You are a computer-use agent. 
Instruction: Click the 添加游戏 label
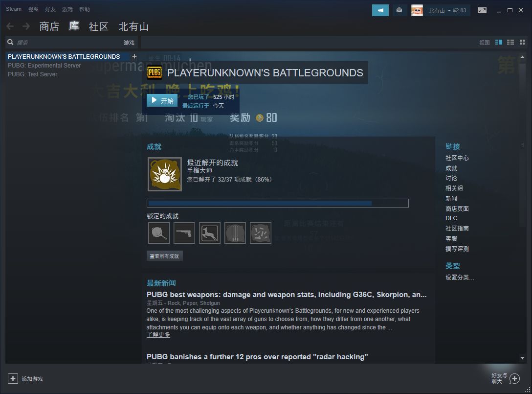pos(32,379)
